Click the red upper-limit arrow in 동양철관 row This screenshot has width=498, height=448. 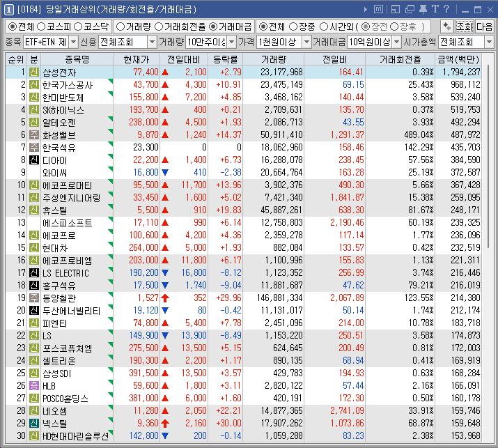(165, 298)
